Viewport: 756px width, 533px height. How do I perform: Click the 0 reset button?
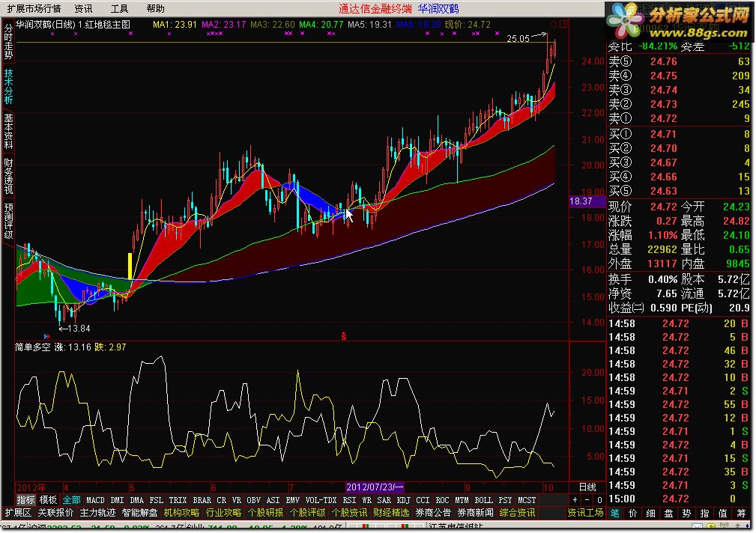click(599, 500)
